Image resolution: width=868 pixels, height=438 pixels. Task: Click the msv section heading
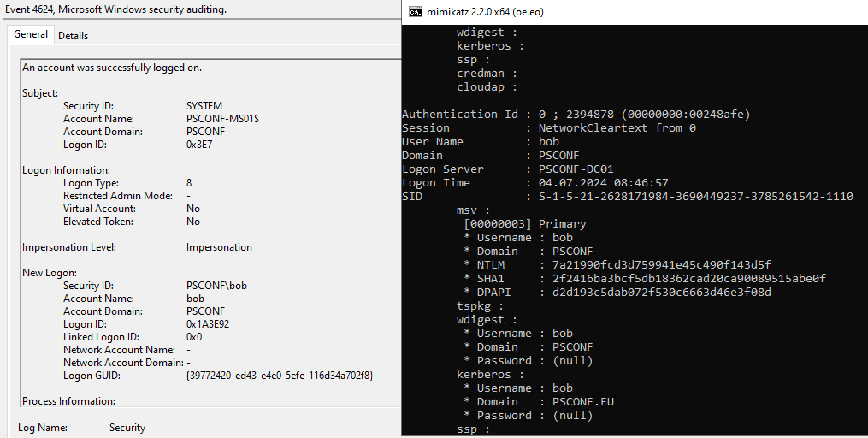pyautogui.click(x=473, y=210)
